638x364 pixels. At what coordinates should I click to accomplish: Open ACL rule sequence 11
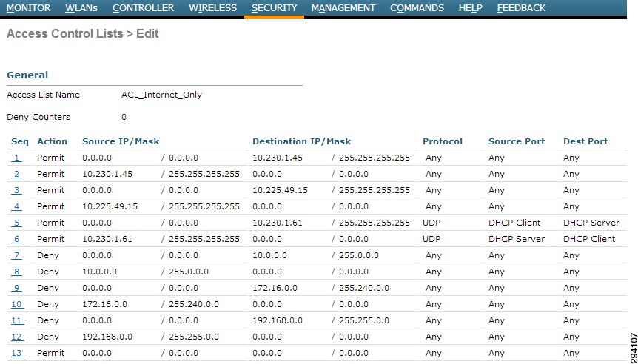tap(17, 320)
